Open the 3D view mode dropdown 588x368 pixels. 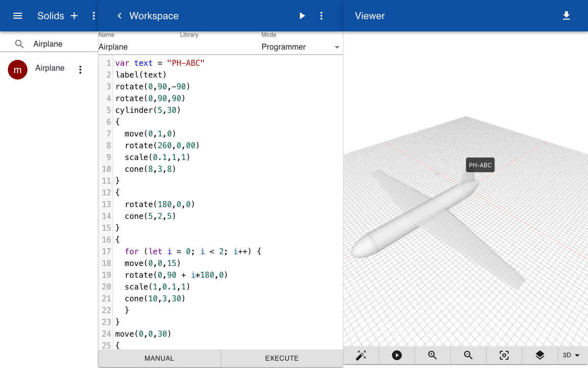tap(571, 355)
